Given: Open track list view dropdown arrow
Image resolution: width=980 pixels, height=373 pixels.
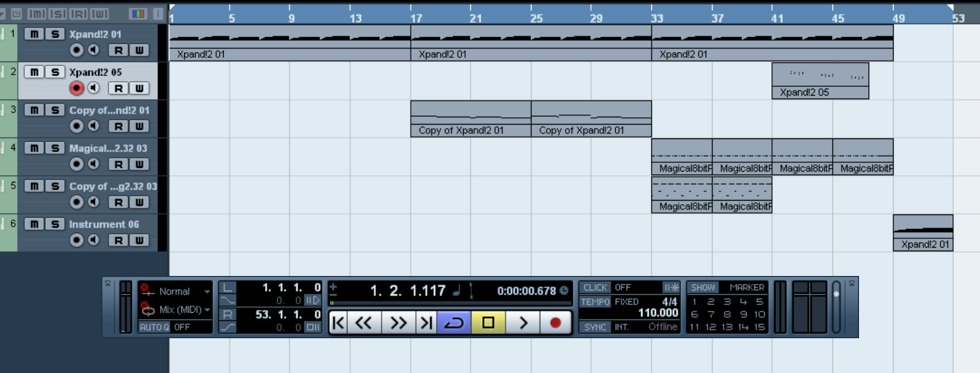Looking at the screenshot, I should coord(3,14).
